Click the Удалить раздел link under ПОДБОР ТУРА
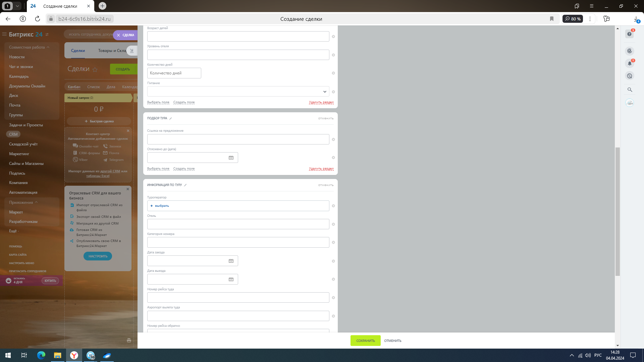The width and height of the screenshot is (644, 362). click(x=321, y=169)
